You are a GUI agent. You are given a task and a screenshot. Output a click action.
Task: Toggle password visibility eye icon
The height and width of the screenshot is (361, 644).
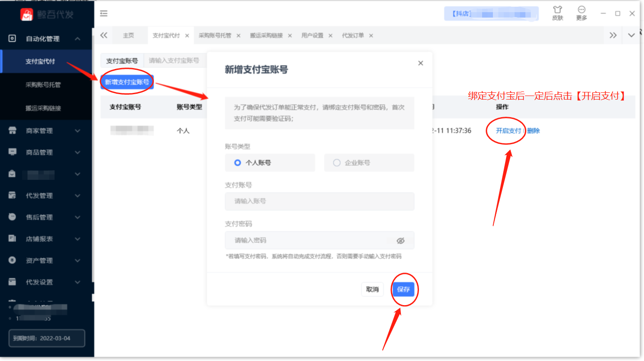(400, 241)
